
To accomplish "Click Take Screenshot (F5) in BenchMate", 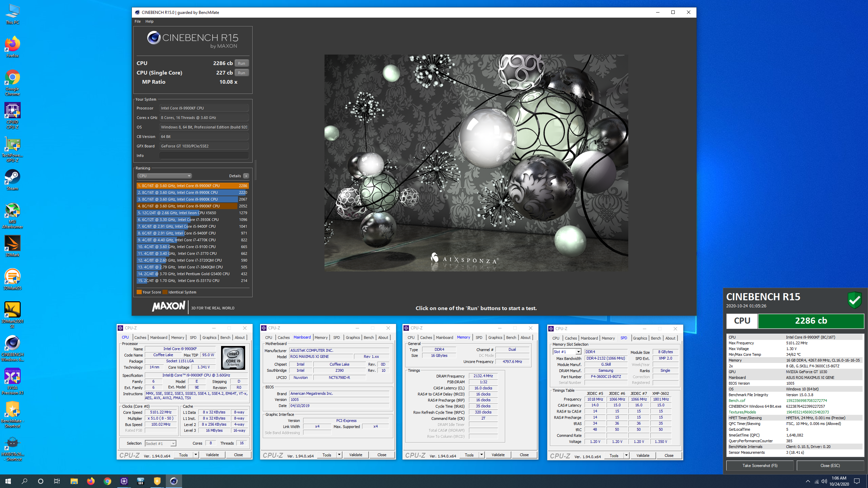I will [760, 466].
